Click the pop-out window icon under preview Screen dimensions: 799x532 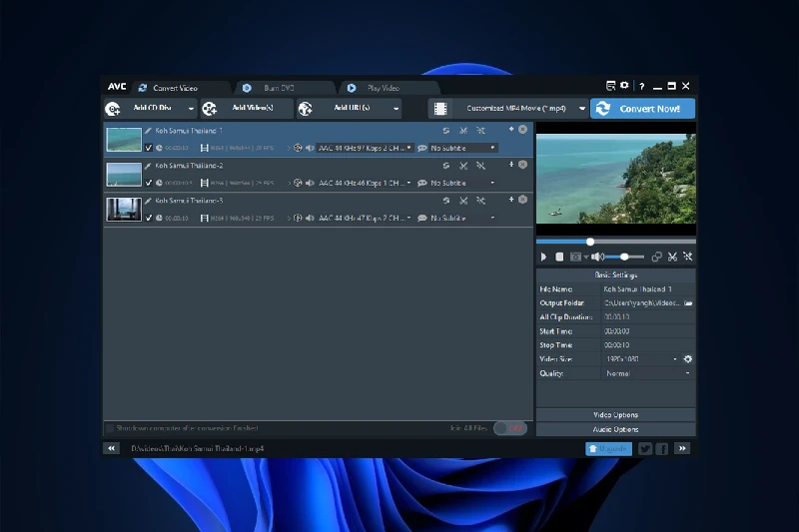point(657,258)
